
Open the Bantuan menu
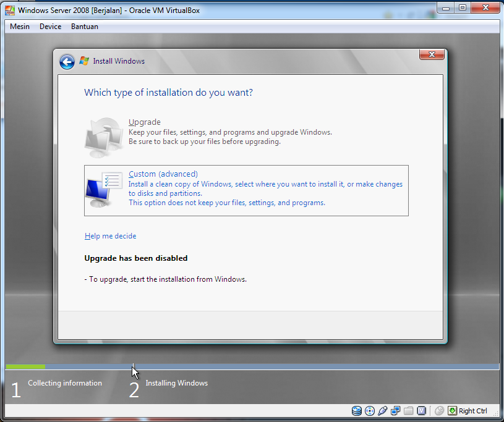coord(85,27)
